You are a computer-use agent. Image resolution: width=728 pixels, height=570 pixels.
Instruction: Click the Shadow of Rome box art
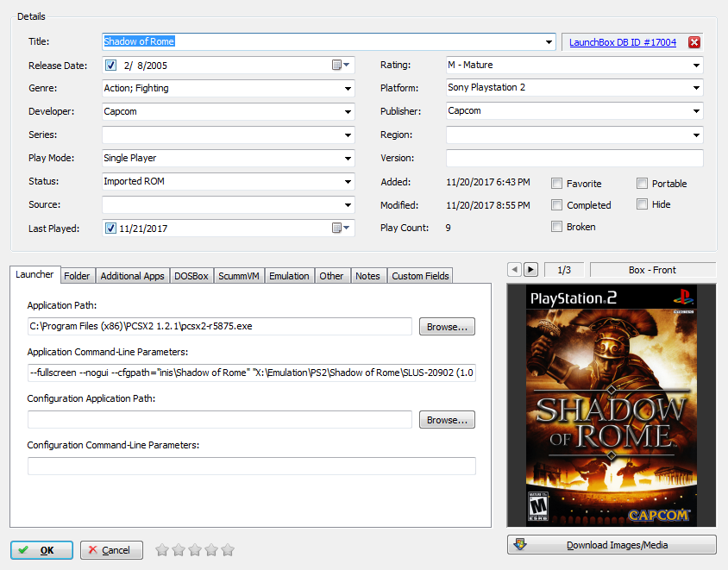(x=612, y=405)
